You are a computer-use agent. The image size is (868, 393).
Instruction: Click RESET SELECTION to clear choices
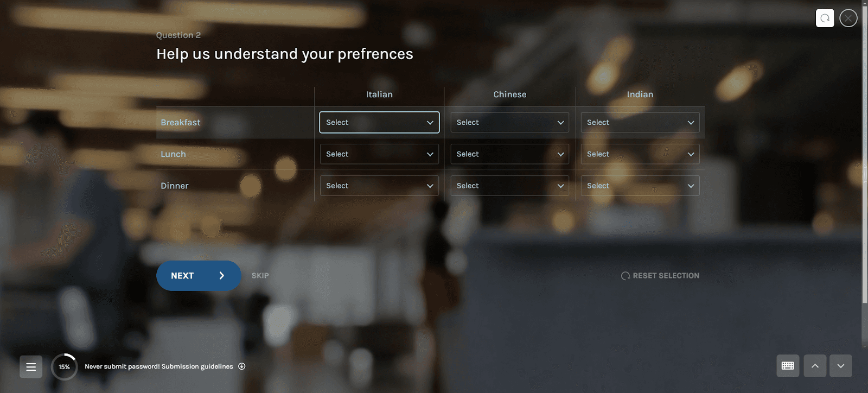[x=660, y=276]
